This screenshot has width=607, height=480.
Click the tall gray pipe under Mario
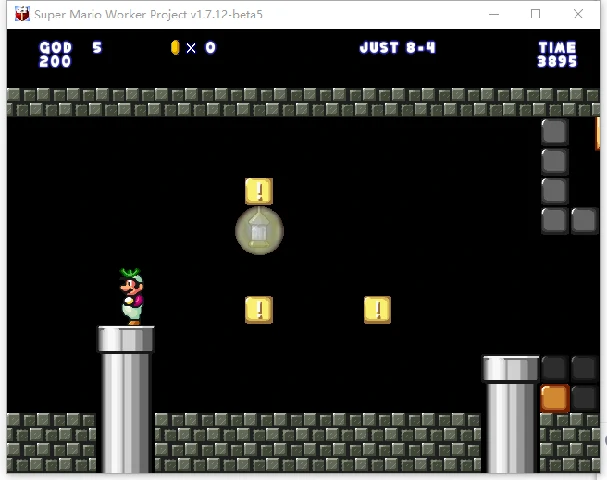(x=126, y=399)
